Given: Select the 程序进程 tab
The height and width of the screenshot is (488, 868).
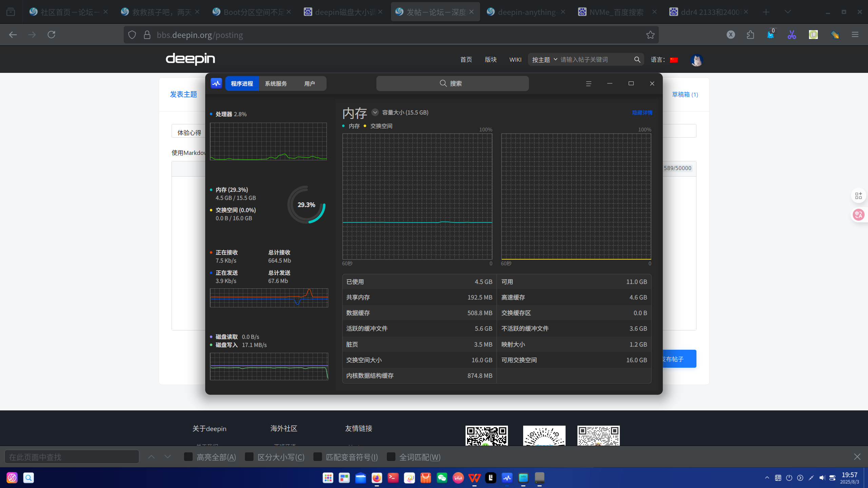Looking at the screenshot, I should click(x=242, y=83).
